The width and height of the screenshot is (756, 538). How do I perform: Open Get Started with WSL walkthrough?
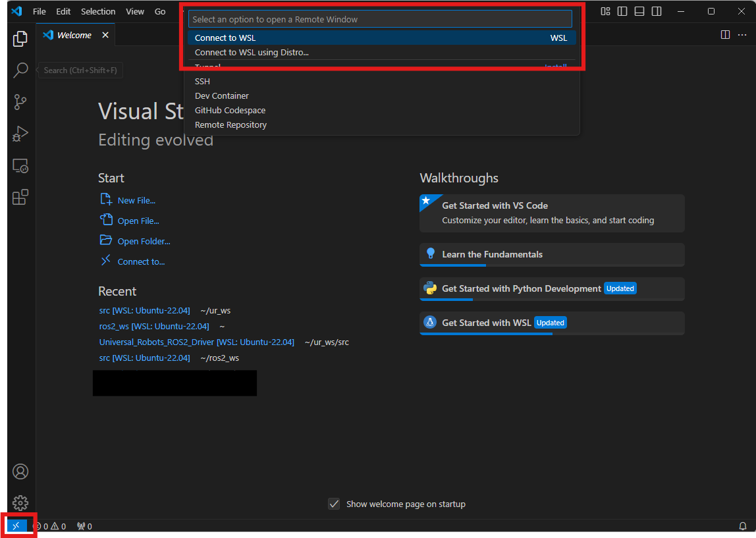coord(552,323)
